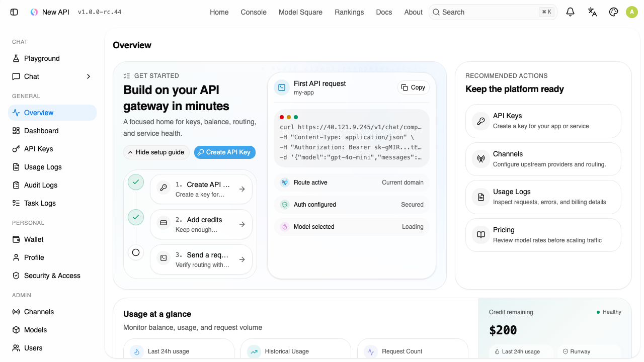Open Task Logs in the sidebar
Viewport: 644px width, 362px height.
tap(52, 203)
